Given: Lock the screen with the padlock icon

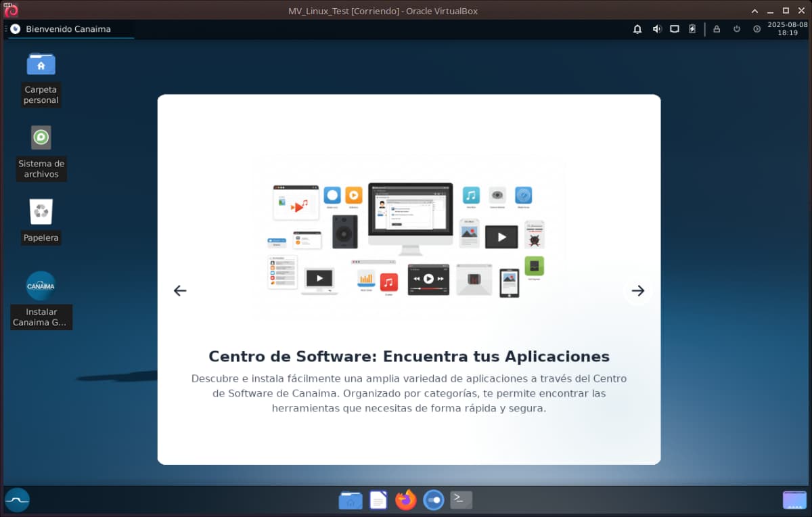Looking at the screenshot, I should (717, 29).
